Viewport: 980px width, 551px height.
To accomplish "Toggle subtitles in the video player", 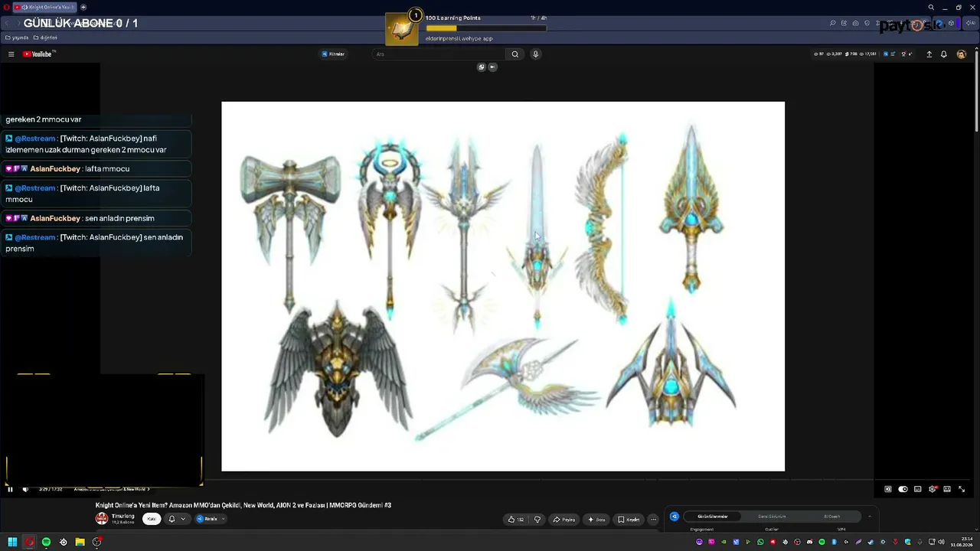I will pos(918,489).
